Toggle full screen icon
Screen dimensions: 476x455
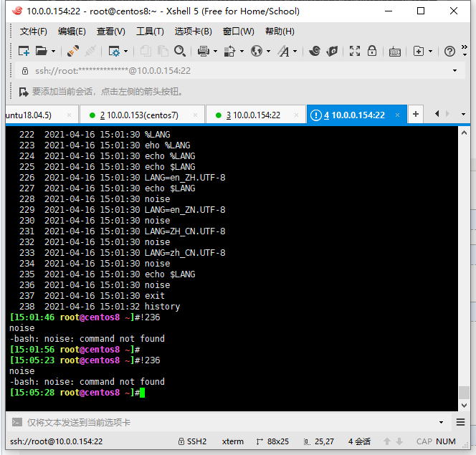coord(355,51)
